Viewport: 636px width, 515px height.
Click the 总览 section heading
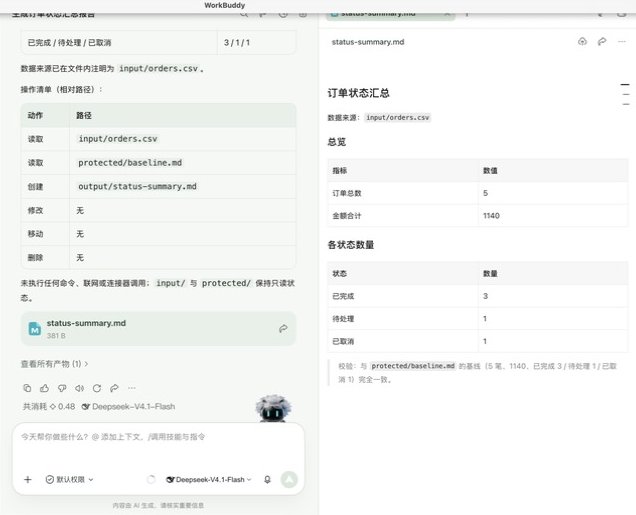pyautogui.click(x=337, y=142)
